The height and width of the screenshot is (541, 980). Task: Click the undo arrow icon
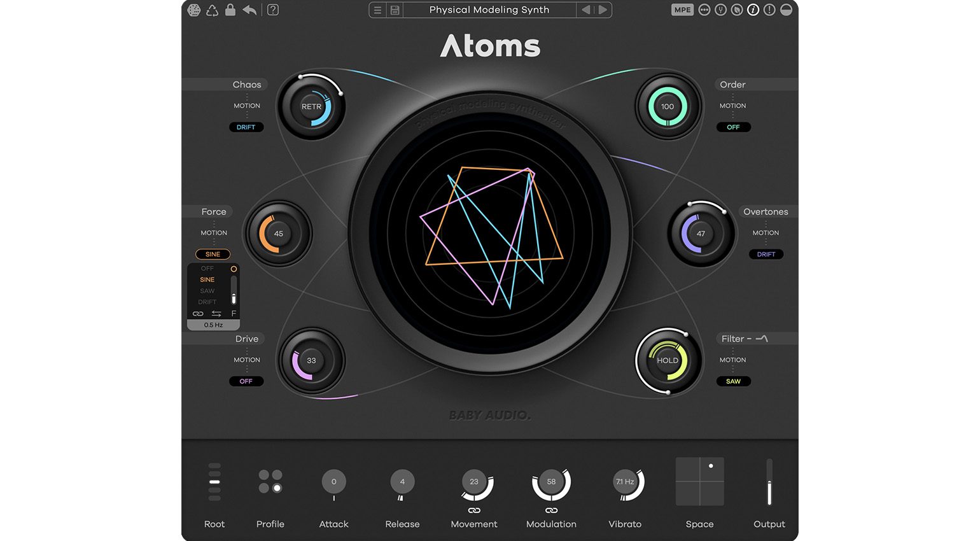tap(249, 10)
